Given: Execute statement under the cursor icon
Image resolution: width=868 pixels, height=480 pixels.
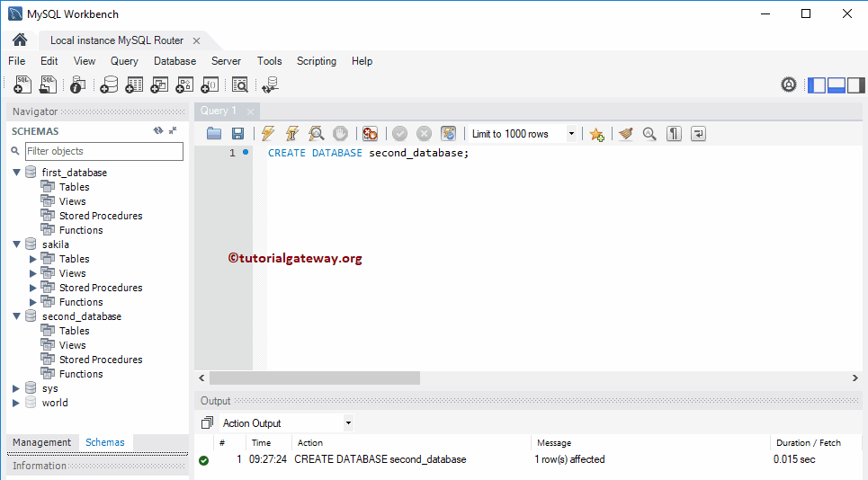Looking at the screenshot, I should (x=292, y=133).
